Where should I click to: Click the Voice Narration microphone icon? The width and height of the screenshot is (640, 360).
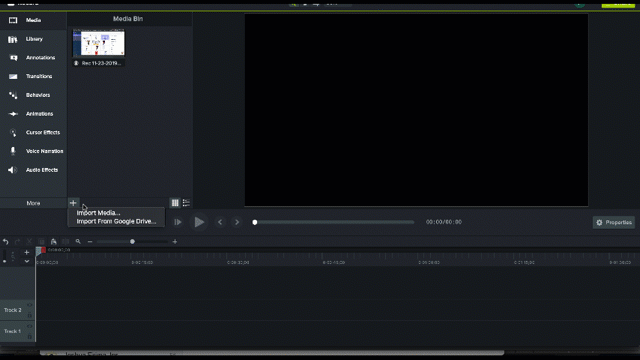tap(13, 151)
